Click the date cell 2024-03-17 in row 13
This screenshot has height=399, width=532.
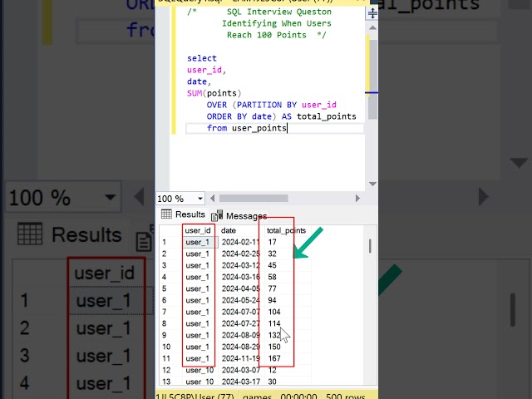click(241, 382)
